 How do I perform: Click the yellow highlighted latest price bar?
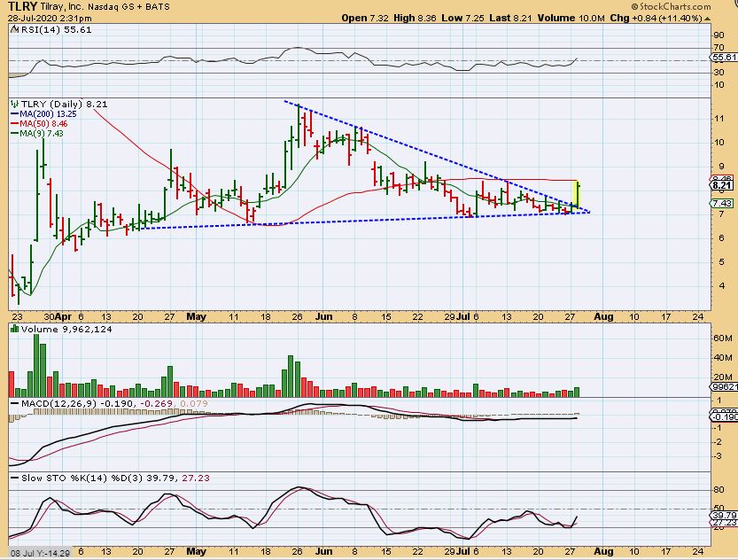pyautogui.click(x=576, y=193)
